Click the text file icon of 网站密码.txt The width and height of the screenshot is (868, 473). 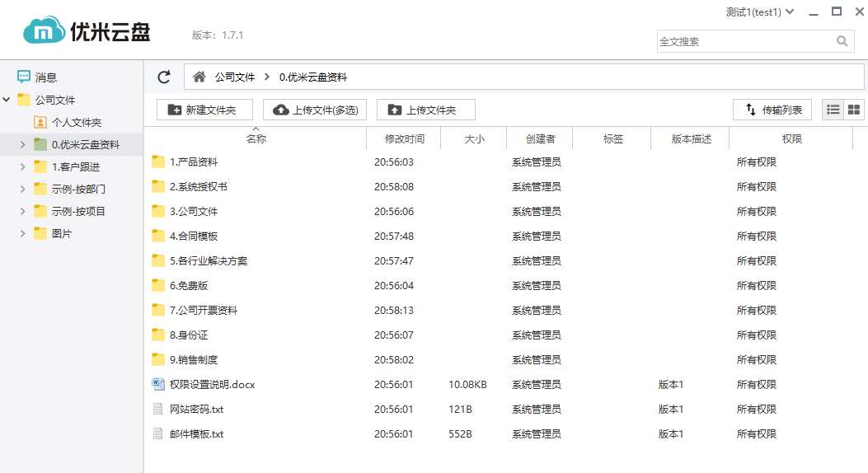pos(158,409)
